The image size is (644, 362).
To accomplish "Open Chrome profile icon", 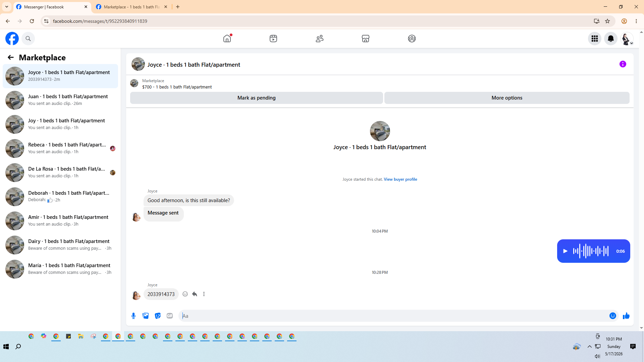I will click(x=624, y=21).
